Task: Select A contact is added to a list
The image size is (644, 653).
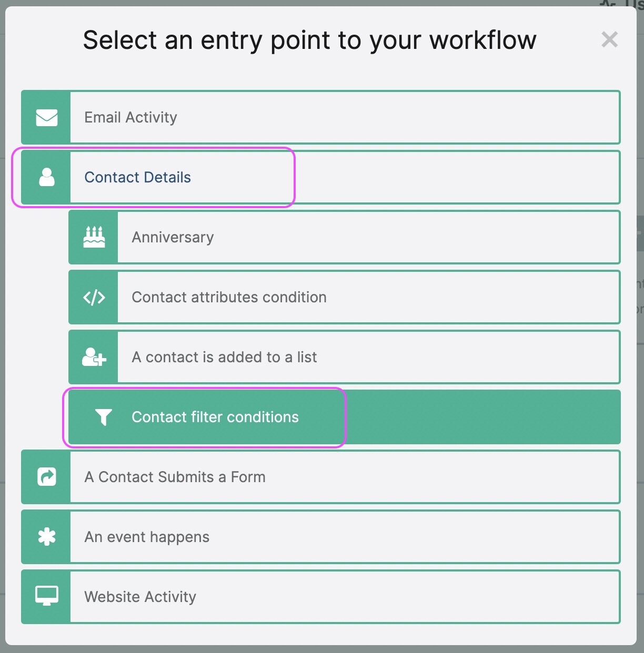Action: (x=224, y=357)
